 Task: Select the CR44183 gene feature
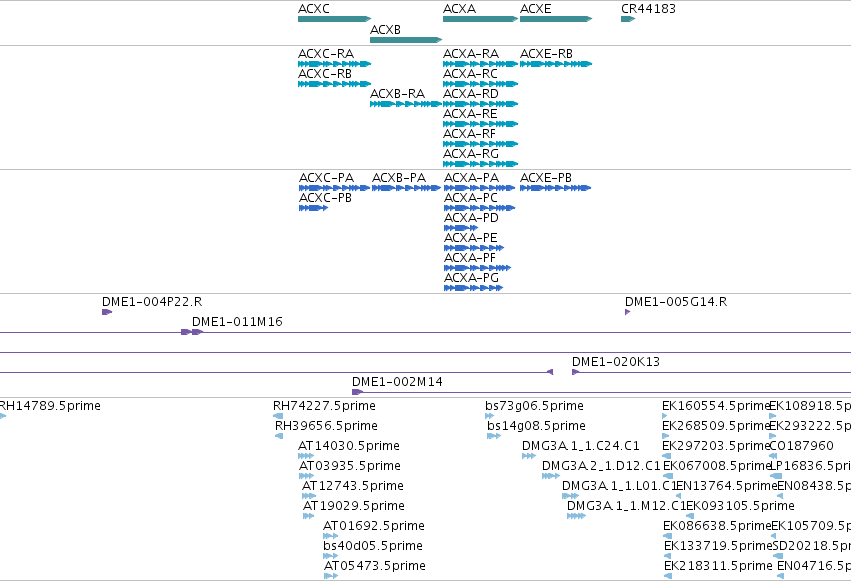pos(628,19)
